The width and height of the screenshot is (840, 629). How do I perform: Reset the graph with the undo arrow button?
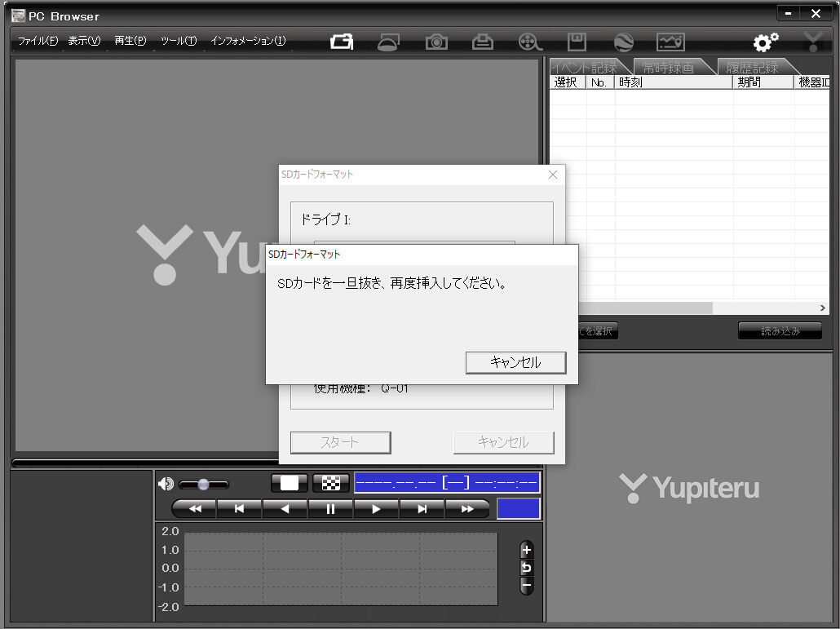click(x=527, y=568)
